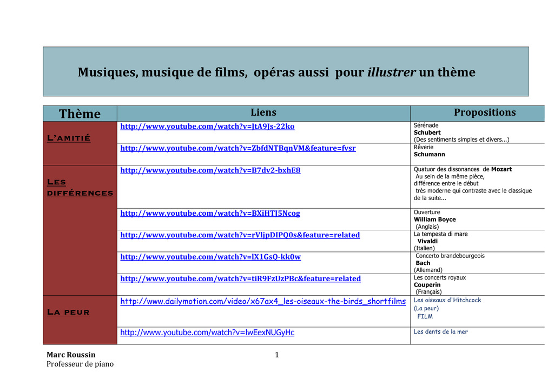Click the L'amitié theme heading
Image resolution: width=554 pixels, height=392 pixels.
point(69,138)
